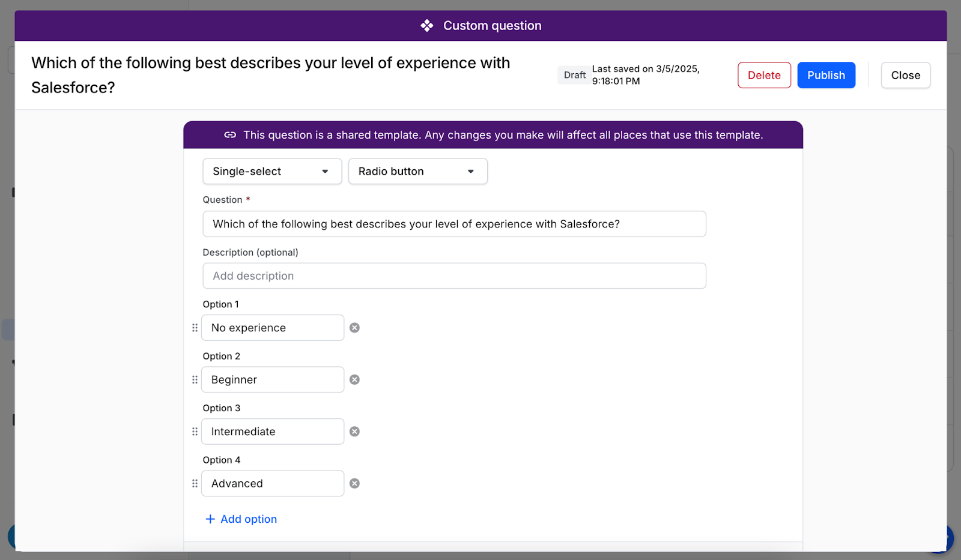Click the question title heading text
The width and height of the screenshot is (961, 560).
tap(271, 75)
